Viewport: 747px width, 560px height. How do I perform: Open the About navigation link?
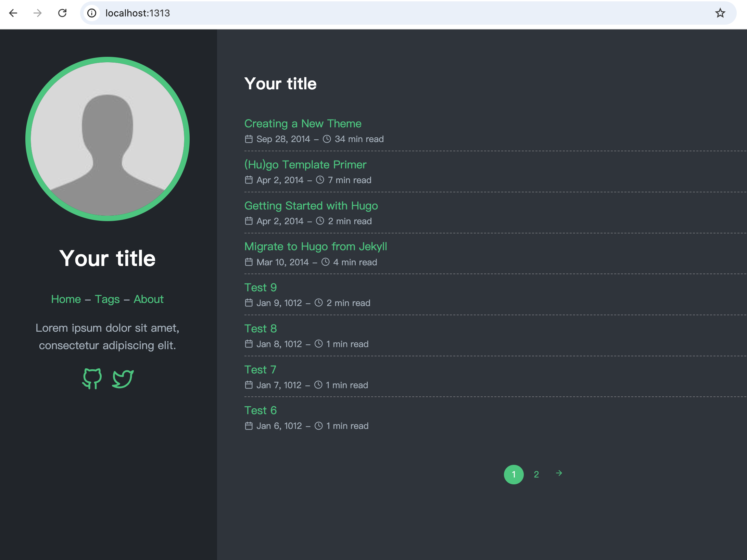(149, 299)
